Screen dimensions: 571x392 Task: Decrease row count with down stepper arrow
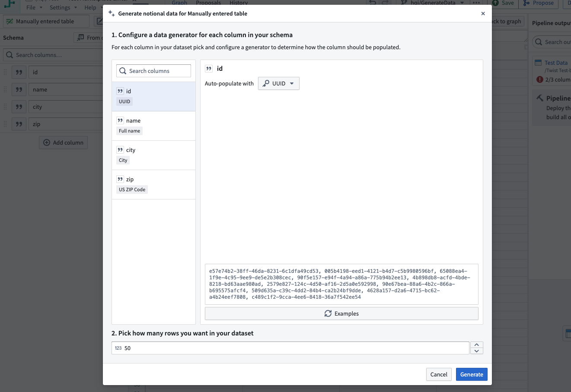pyautogui.click(x=476, y=351)
